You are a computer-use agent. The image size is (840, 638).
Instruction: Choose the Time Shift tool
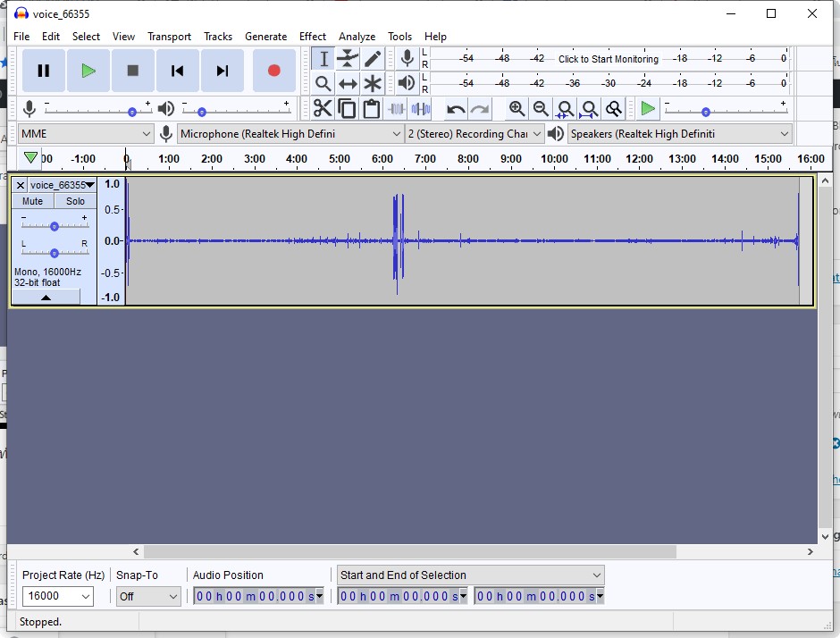tap(348, 84)
